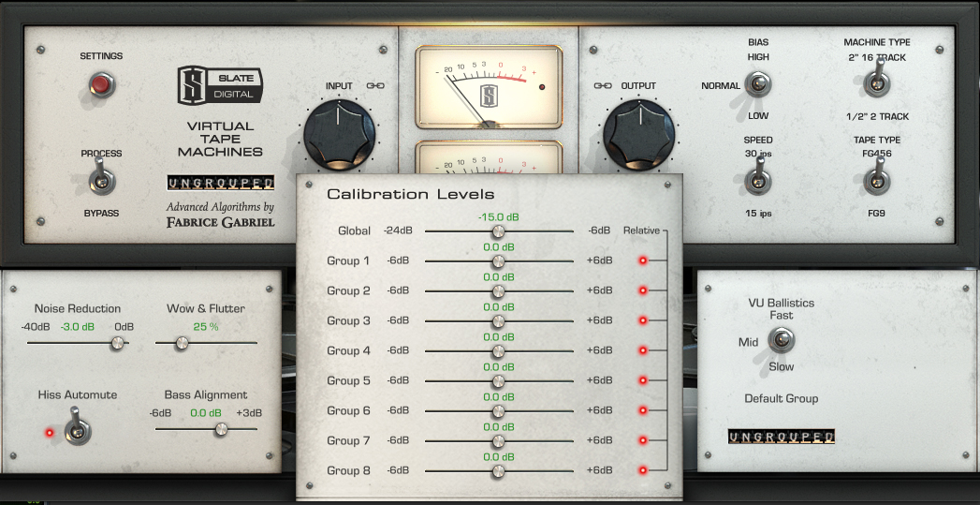Click the Bass Alignment slider handle

(221, 429)
